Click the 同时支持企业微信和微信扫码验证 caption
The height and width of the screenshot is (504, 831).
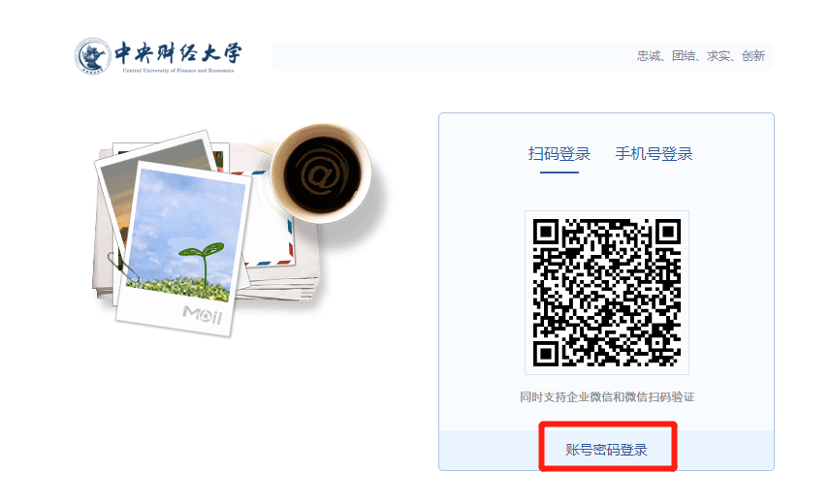(x=607, y=397)
